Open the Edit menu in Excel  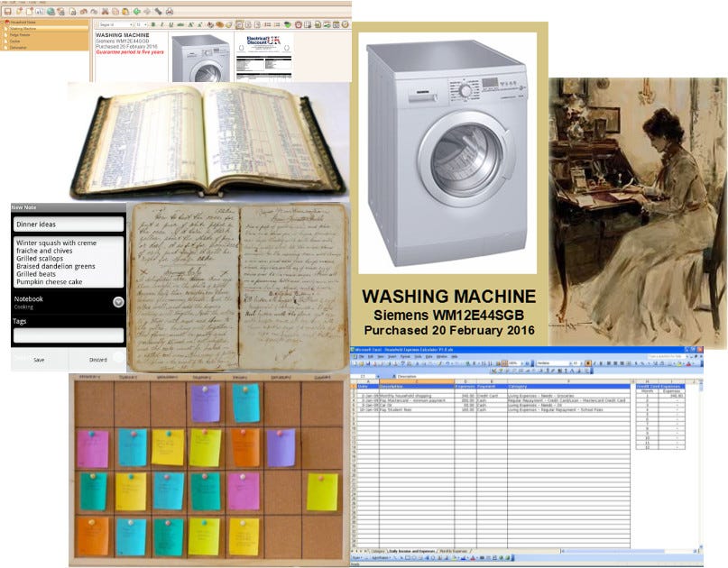371,356
